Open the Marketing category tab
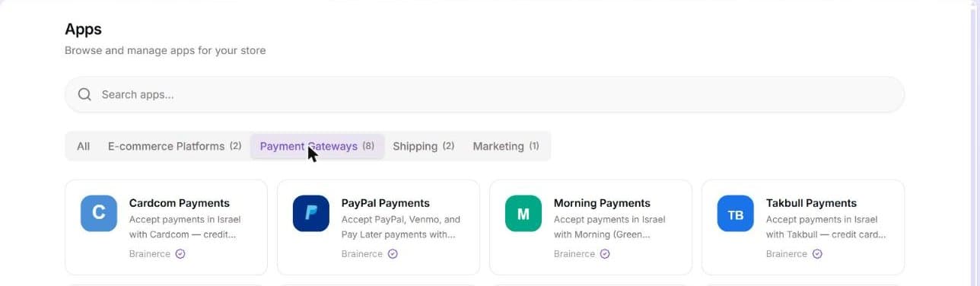 coord(506,146)
